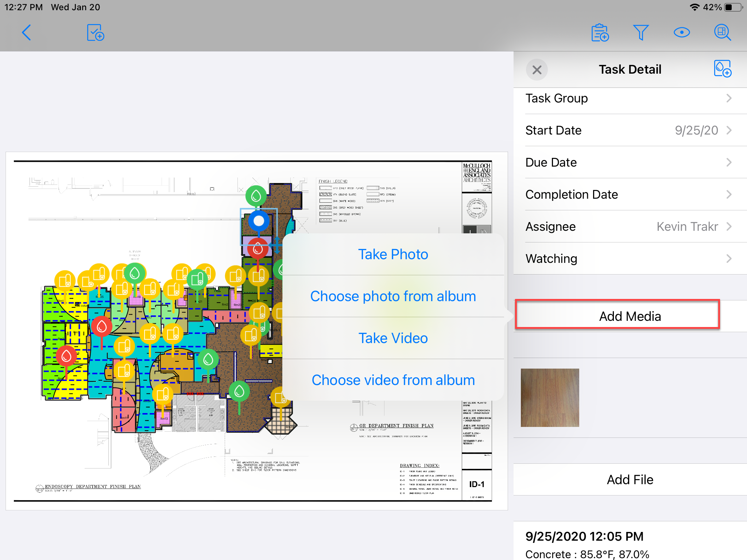Tap the topmost green droplet pin

click(x=256, y=196)
